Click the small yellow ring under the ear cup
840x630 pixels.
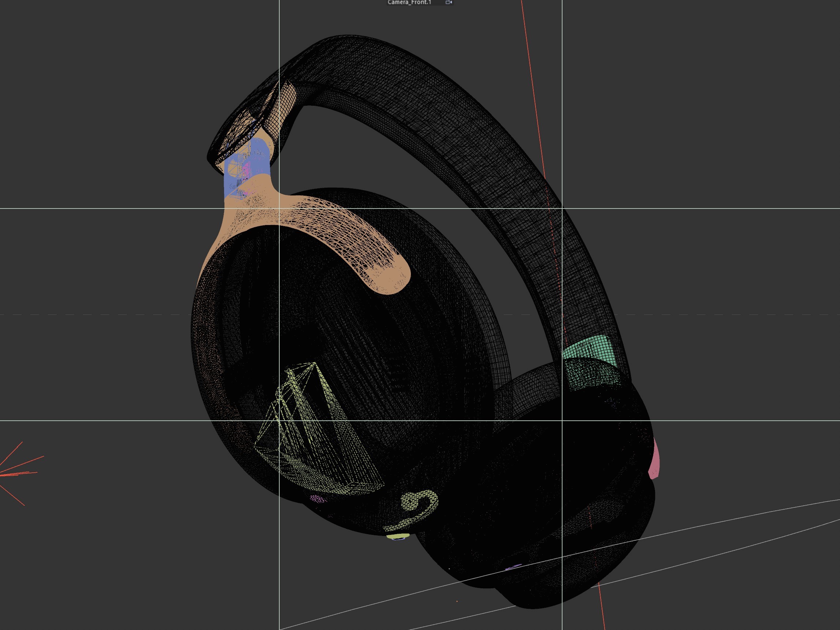[398, 537]
